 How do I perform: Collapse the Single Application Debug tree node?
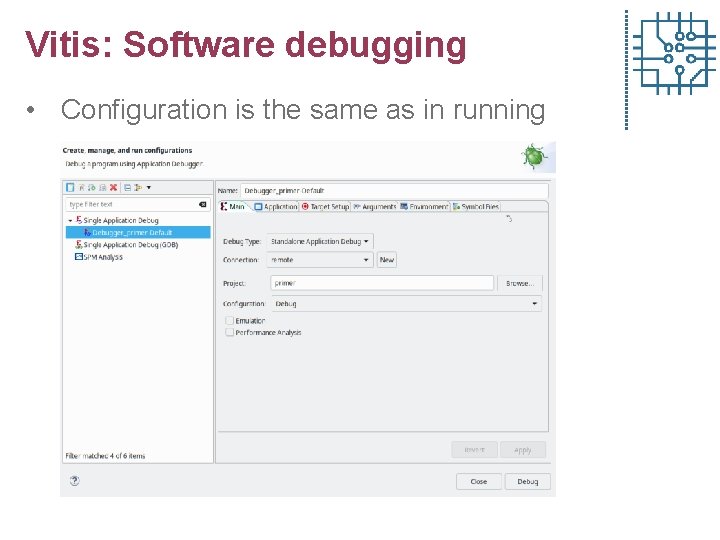70,221
